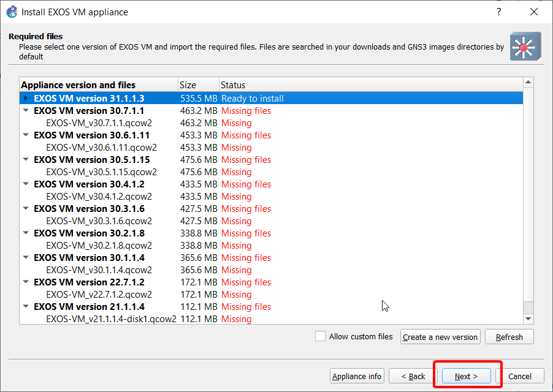Image resolution: width=553 pixels, height=392 pixels.
Task: Collapse the EXOS VM version 22.7.1.2 row
Action: pyautogui.click(x=25, y=282)
